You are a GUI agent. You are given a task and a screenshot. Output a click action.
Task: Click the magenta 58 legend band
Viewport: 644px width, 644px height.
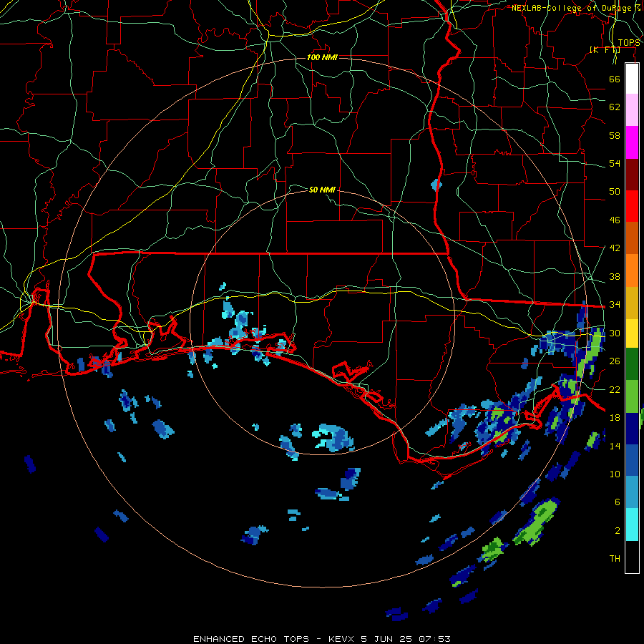(x=632, y=142)
